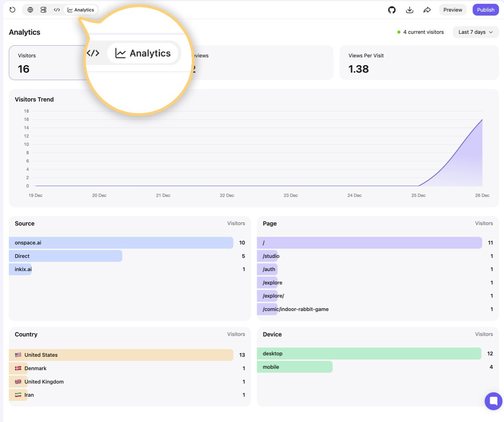Click the 4 current visitors indicator

click(420, 32)
